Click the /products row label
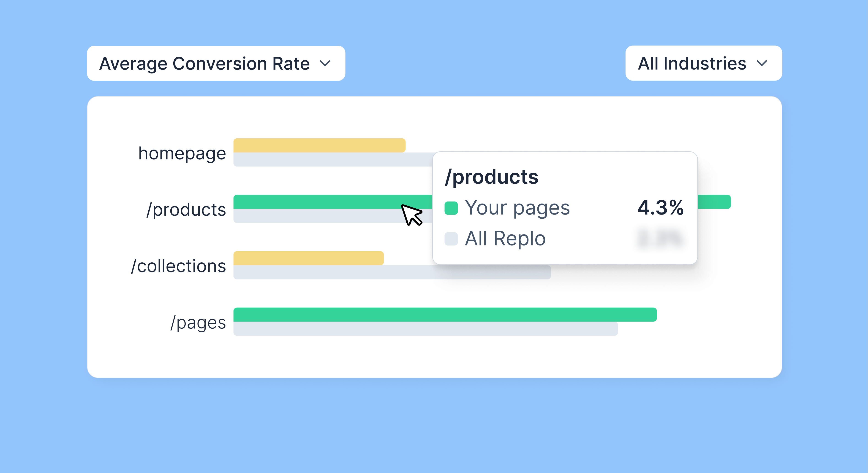Image resolution: width=868 pixels, height=473 pixels. pos(186,210)
